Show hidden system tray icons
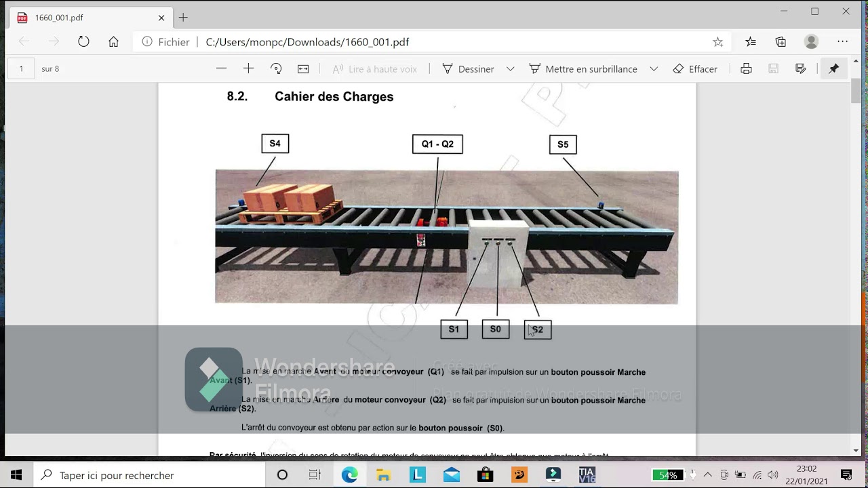868x488 pixels. pyautogui.click(x=708, y=475)
